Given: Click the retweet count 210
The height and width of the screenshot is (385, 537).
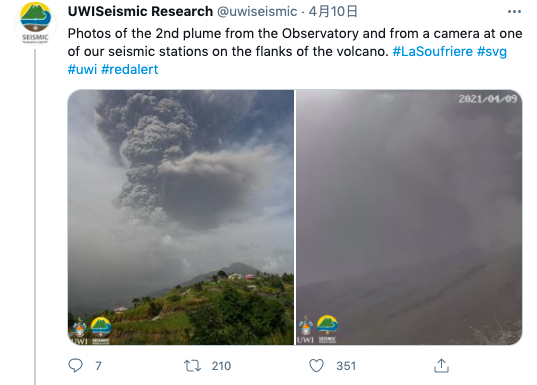Looking at the screenshot, I should (221, 366).
